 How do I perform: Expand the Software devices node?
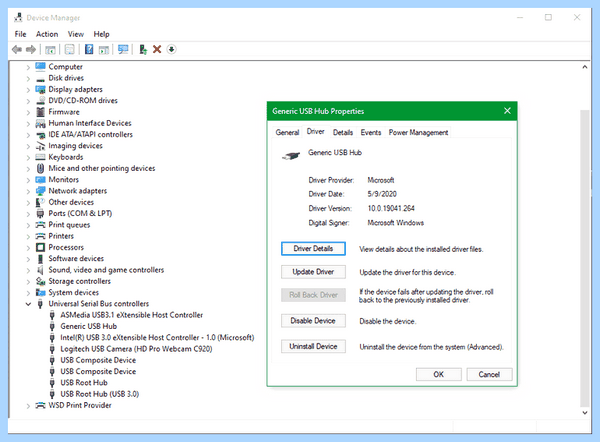[x=28, y=259]
